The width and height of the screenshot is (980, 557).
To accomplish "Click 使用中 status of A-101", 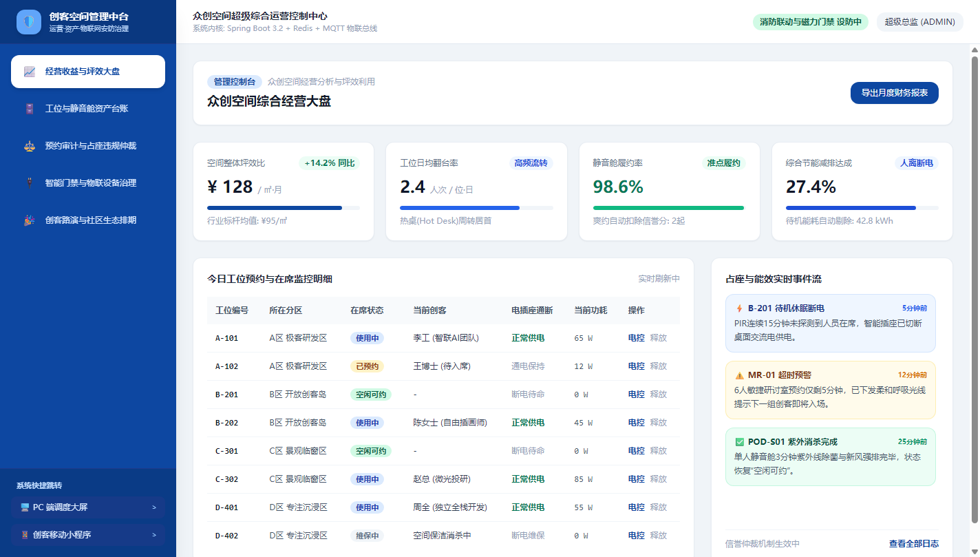I will tap(367, 338).
